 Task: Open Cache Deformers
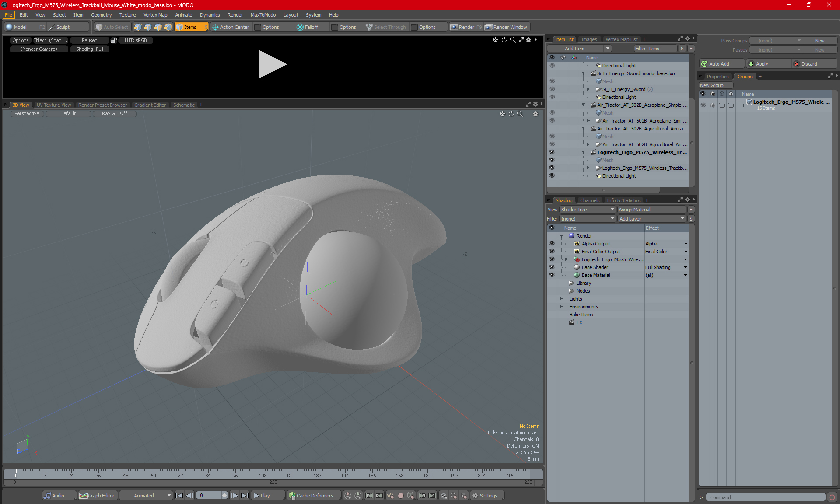[311, 496]
